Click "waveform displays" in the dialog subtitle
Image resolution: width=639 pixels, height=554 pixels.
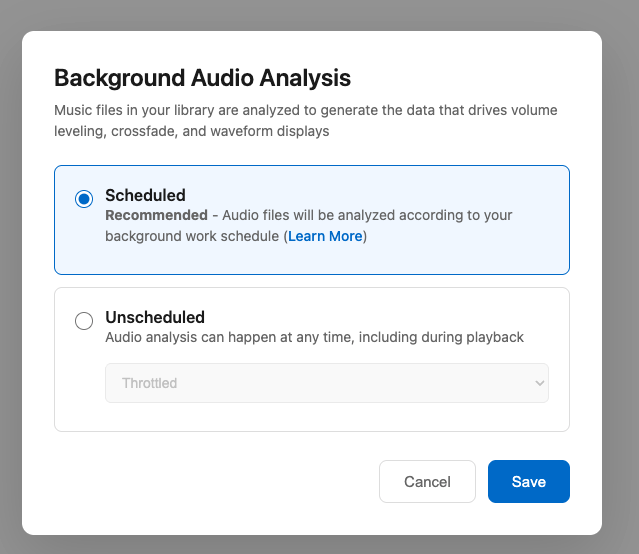coord(269,131)
